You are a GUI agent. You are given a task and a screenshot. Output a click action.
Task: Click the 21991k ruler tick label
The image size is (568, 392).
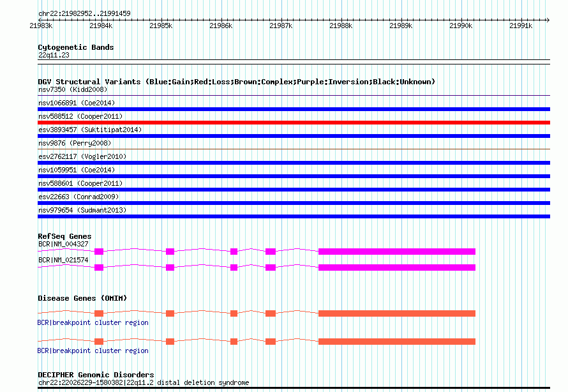click(x=521, y=26)
